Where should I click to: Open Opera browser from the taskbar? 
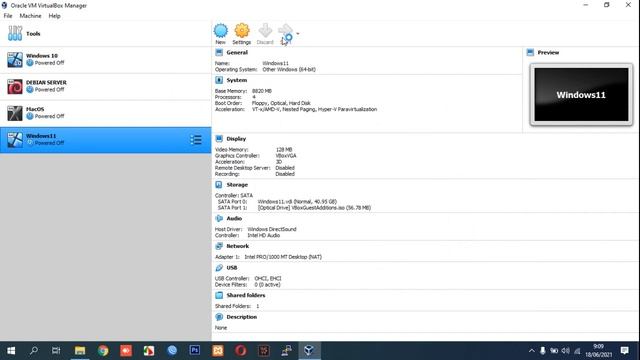(x=241, y=351)
